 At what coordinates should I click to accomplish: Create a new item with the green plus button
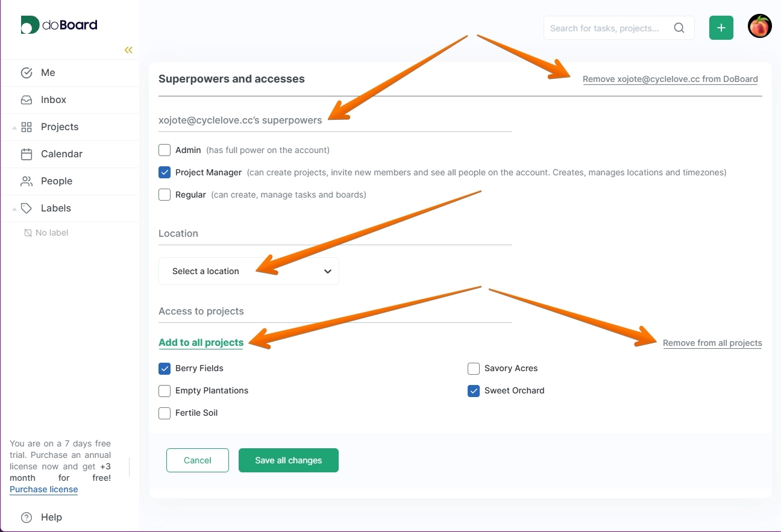click(x=721, y=27)
